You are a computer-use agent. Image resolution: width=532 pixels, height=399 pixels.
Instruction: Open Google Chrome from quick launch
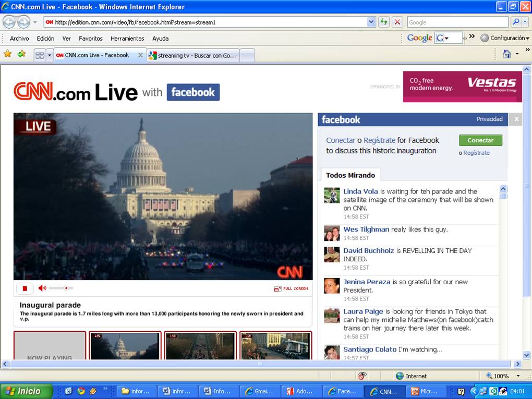81,391
